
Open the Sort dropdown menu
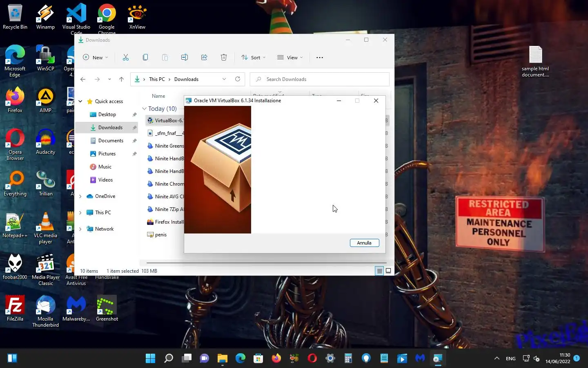[253, 57]
